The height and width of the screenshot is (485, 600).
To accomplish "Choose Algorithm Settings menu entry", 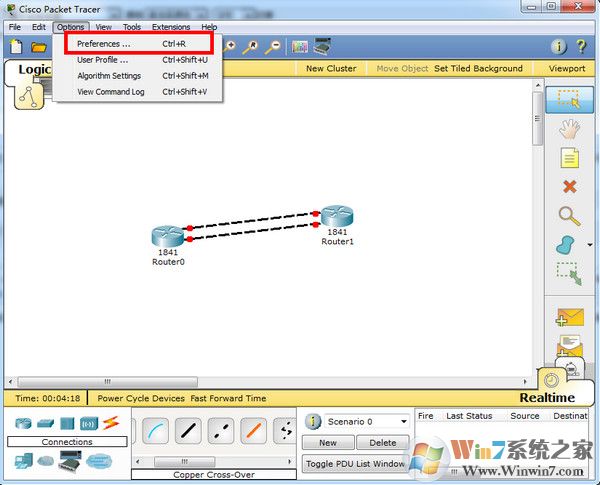I will click(109, 76).
